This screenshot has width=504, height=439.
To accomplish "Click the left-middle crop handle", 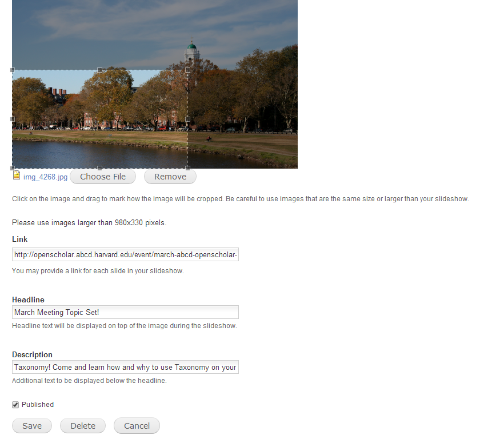I will 13,119.
